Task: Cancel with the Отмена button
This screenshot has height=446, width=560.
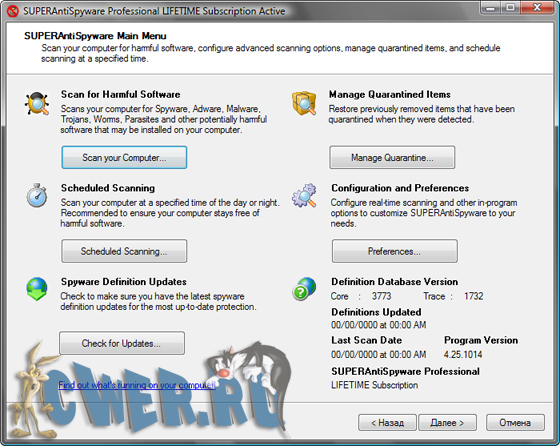Action: [x=515, y=423]
